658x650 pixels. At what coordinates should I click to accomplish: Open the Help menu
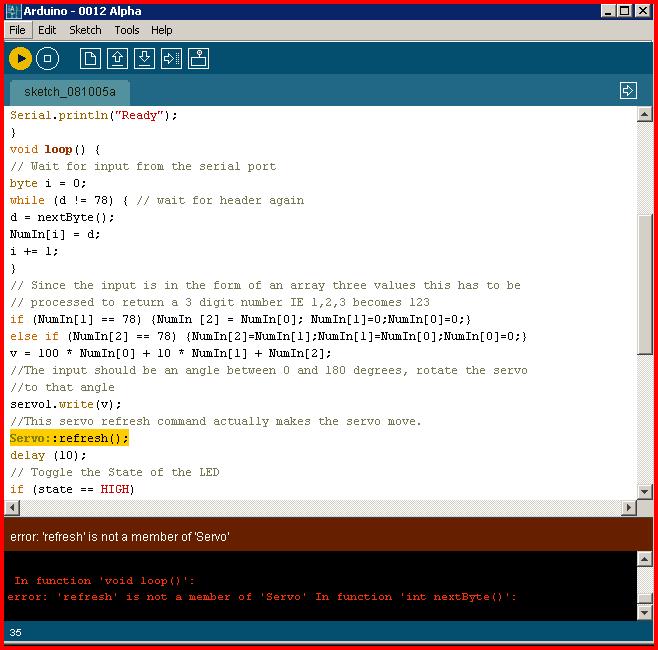(162, 30)
